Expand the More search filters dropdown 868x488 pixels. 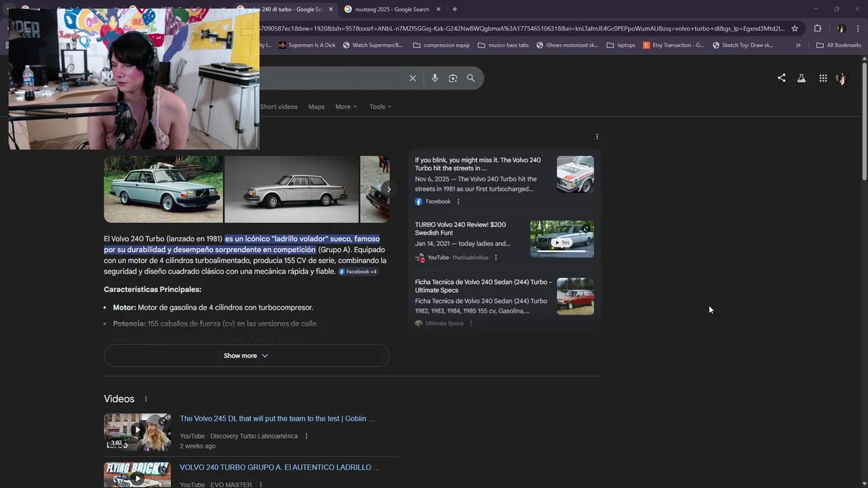click(x=346, y=107)
